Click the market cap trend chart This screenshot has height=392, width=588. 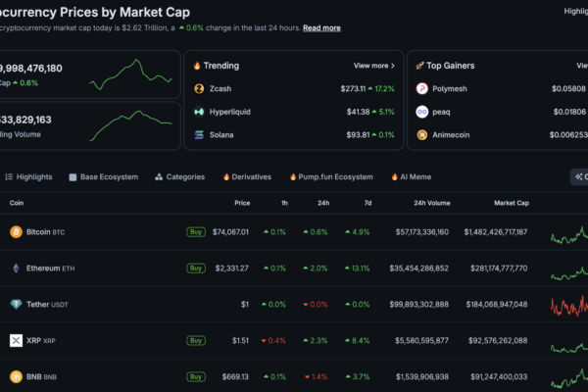[x=142, y=72]
